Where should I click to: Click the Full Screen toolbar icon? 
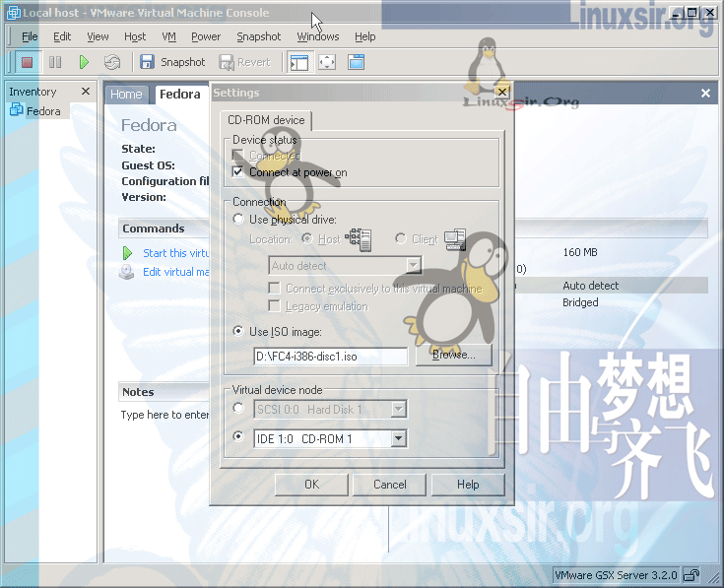[x=327, y=62]
